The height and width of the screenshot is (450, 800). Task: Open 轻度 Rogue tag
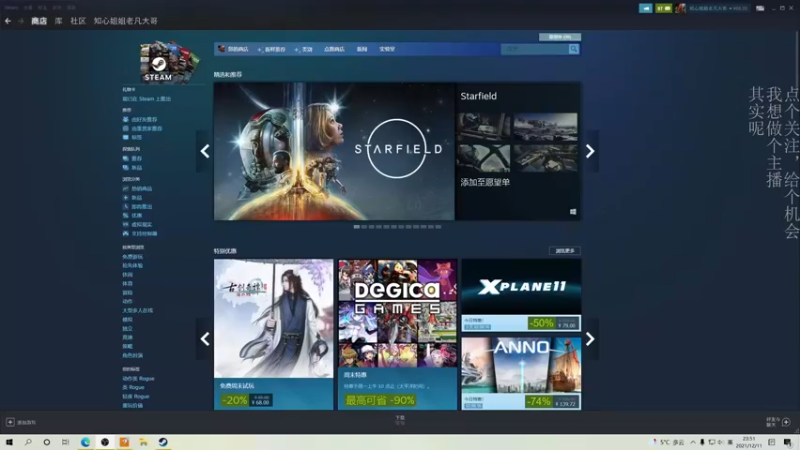136,396
